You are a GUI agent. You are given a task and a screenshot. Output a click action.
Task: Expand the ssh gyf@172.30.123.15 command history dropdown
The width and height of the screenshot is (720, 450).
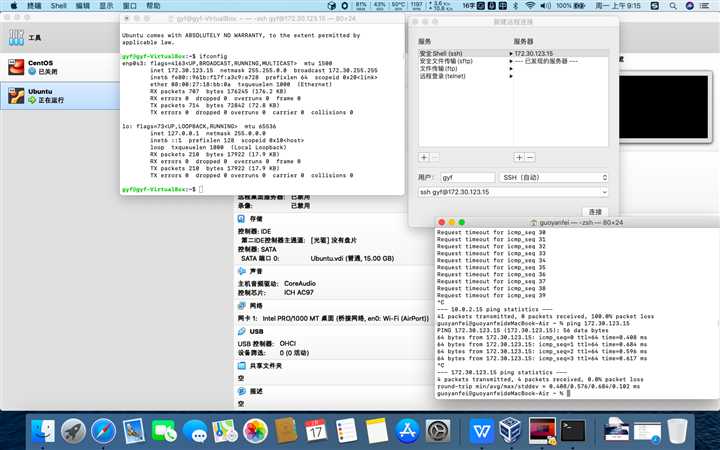coord(604,192)
